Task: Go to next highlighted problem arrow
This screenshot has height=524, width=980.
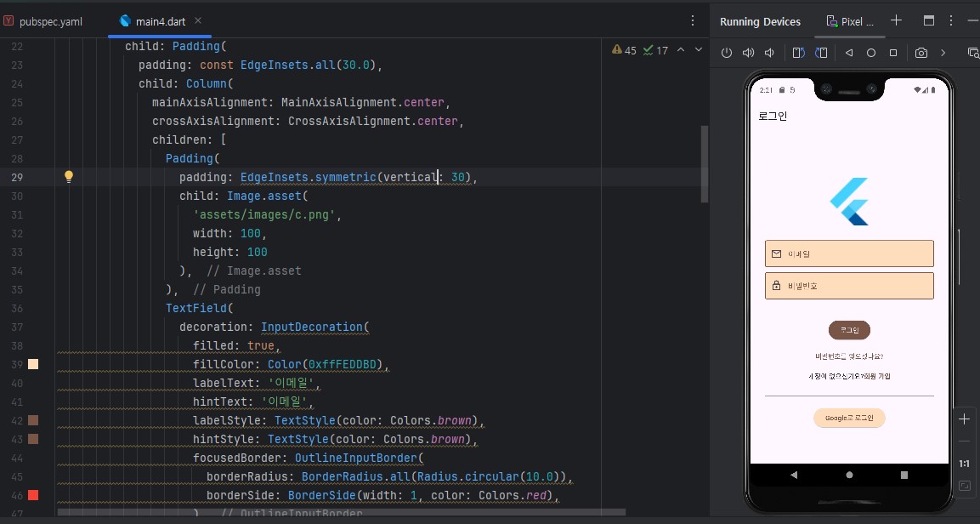Action: click(699, 50)
